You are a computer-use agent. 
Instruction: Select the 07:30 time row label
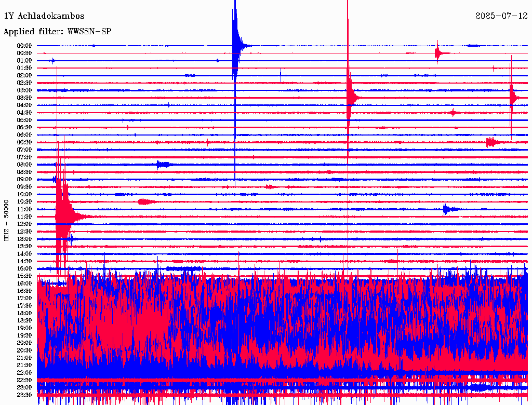pos(24,157)
